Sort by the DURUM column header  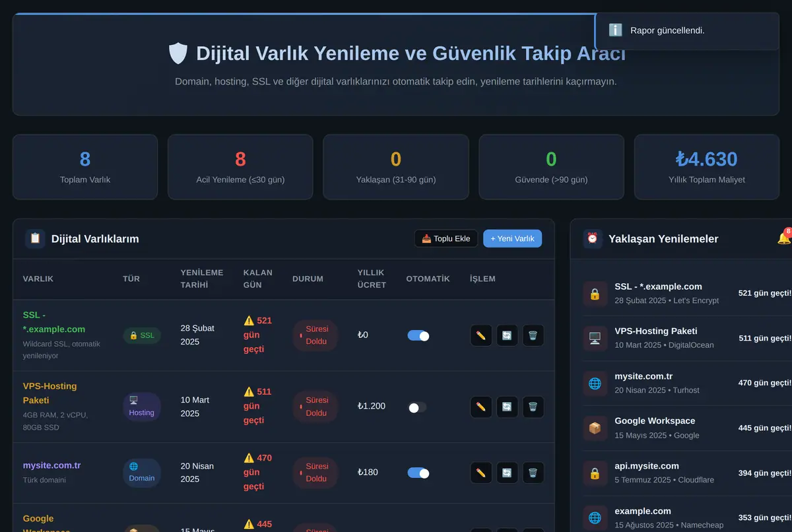coord(308,279)
